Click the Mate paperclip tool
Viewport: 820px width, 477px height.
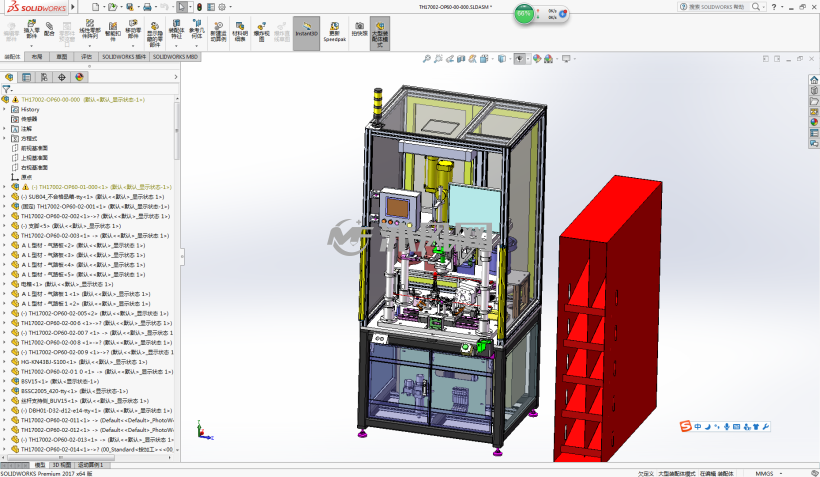click(49, 29)
